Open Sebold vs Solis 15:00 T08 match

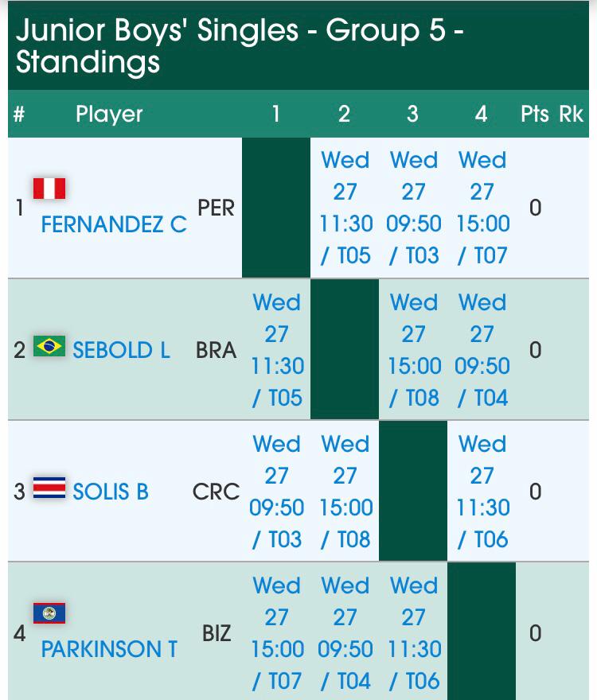pyautogui.click(x=413, y=350)
